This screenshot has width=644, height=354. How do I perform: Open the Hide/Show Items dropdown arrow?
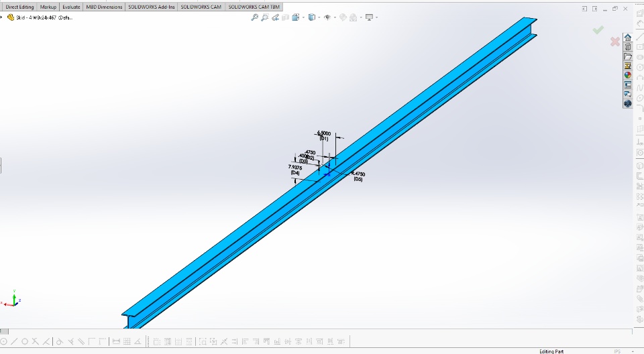(x=335, y=17)
